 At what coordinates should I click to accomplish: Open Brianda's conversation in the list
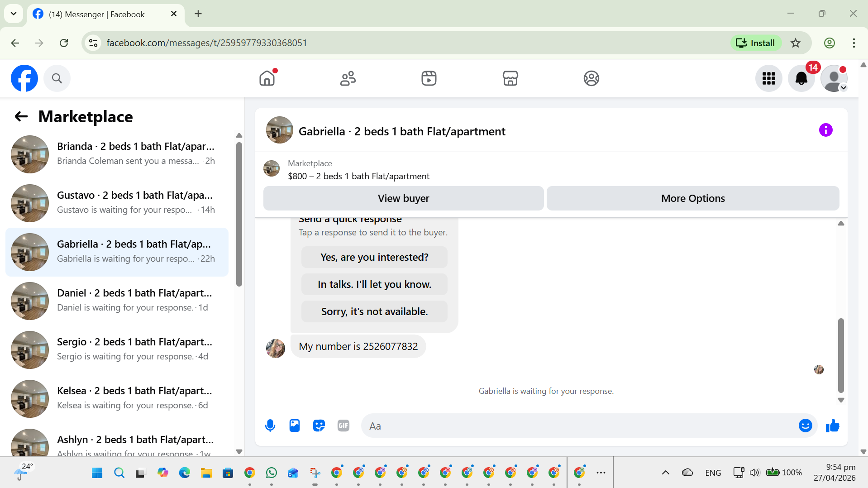pyautogui.click(x=117, y=154)
